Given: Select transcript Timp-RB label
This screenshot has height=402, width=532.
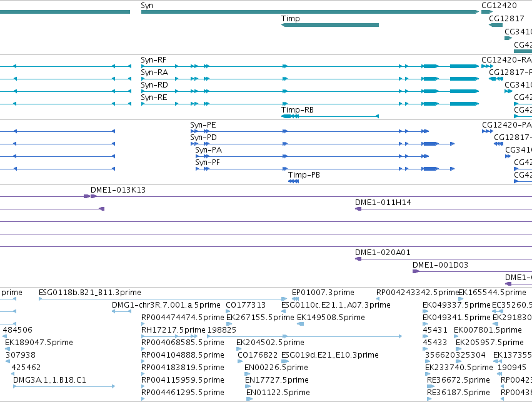Looking at the screenshot, I should pyautogui.click(x=298, y=110).
